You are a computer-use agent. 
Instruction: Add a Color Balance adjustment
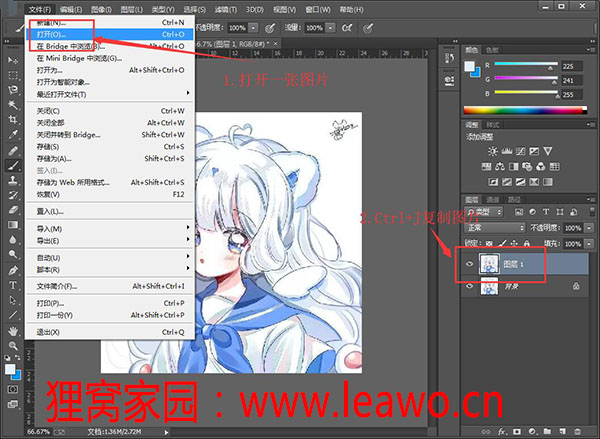(499, 166)
